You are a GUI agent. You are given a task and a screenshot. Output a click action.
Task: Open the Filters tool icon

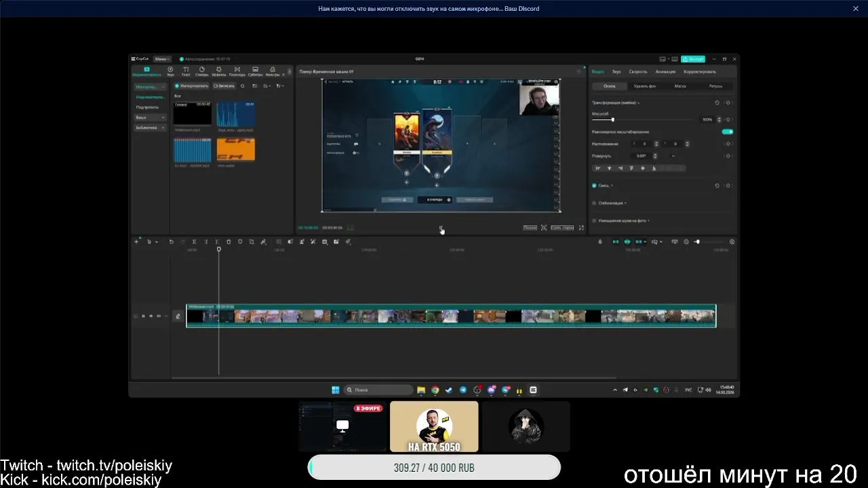(x=272, y=70)
